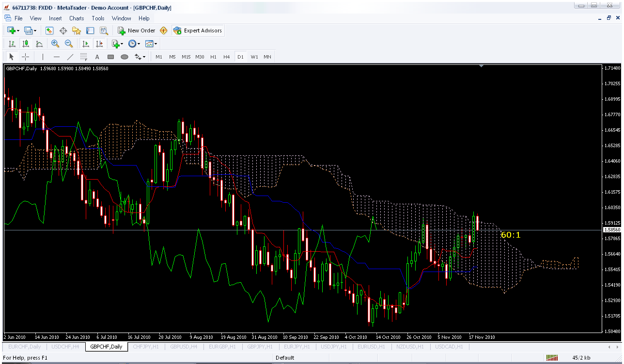Open the Insert menu
This screenshot has width=624, height=364.
click(55, 18)
